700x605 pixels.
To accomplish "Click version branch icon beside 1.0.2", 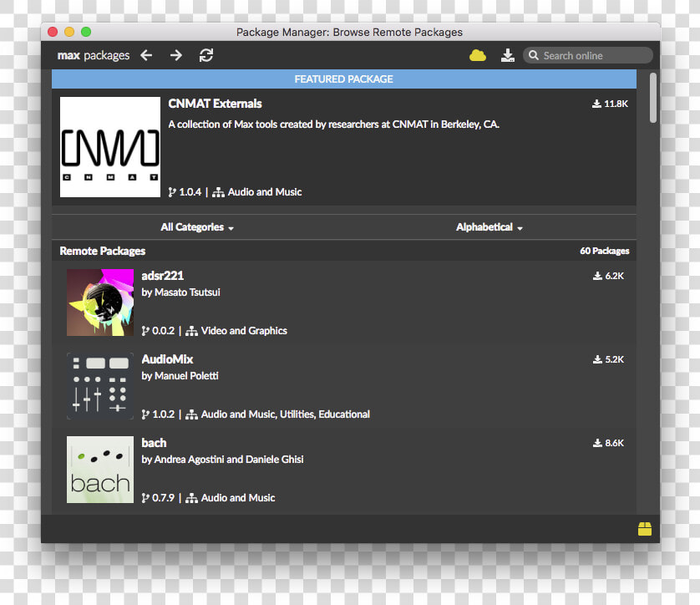I will coord(145,414).
